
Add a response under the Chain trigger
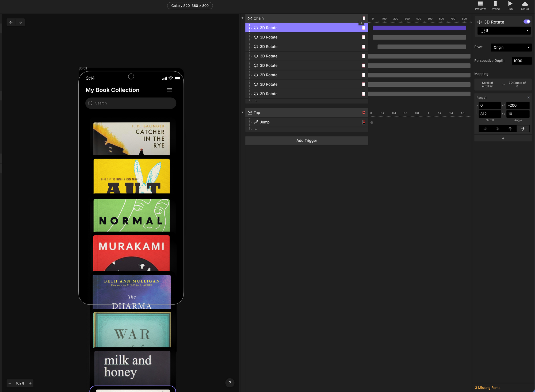pyautogui.click(x=256, y=101)
